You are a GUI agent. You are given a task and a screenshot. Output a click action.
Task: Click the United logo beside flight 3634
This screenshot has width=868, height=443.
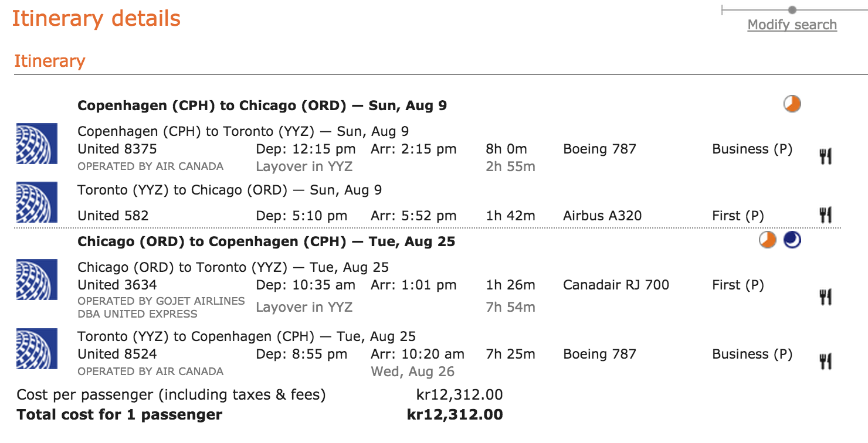pyautogui.click(x=37, y=280)
